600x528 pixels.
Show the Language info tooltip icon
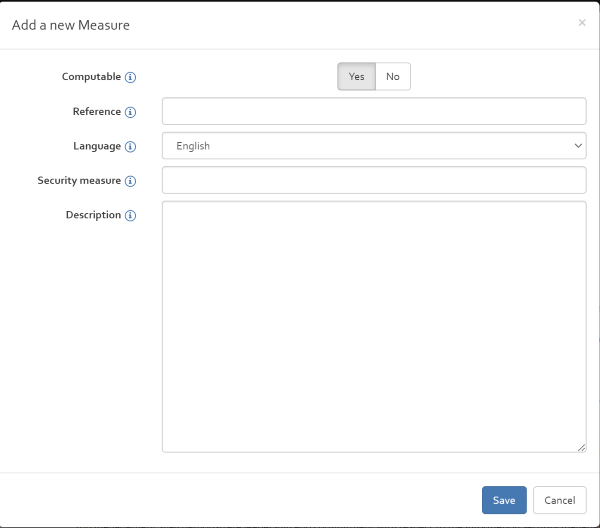coord(130,147)
